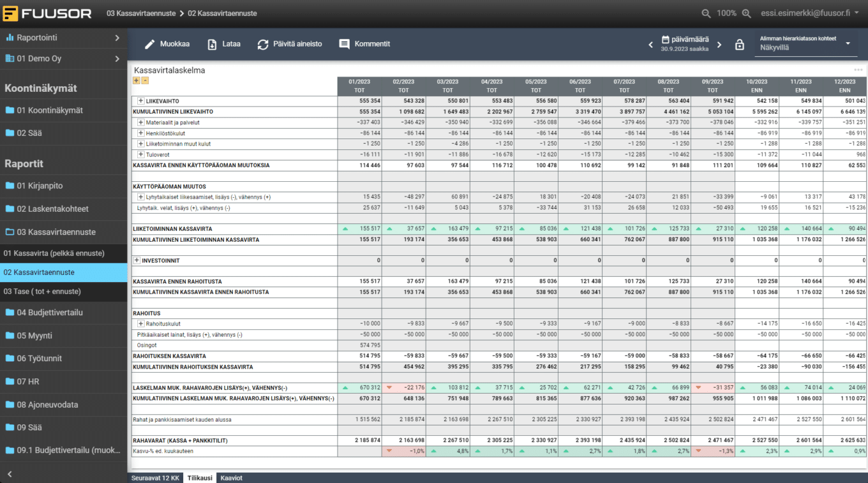Refresh data with Päivitä aineisto icon
The height and width of the screenshot is (483, 868).
coord(263,44)
